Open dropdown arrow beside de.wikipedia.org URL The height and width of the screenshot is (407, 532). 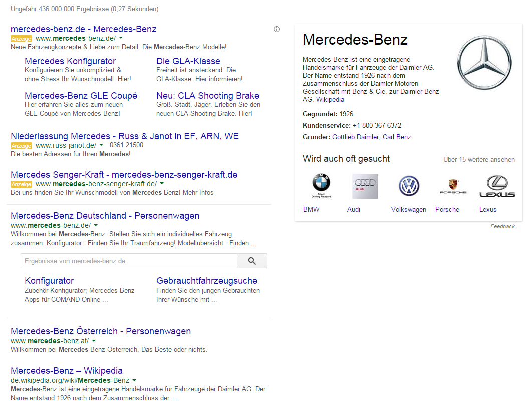point(134,380)
